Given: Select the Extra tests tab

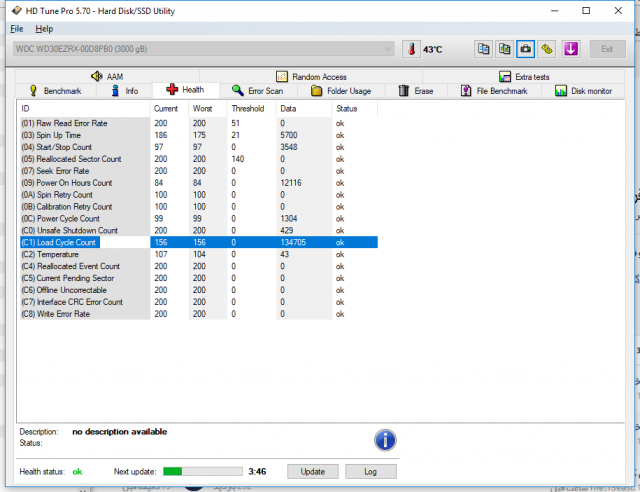Looking at the screenshot, I should tap(523, 76).
